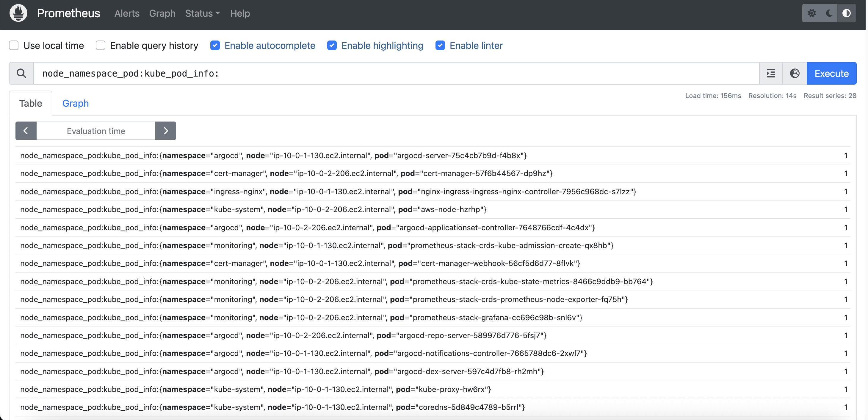Step evaluation time backward
This screenshot has height=420, width=868.
pyautogui.click(x=26, y=131)
